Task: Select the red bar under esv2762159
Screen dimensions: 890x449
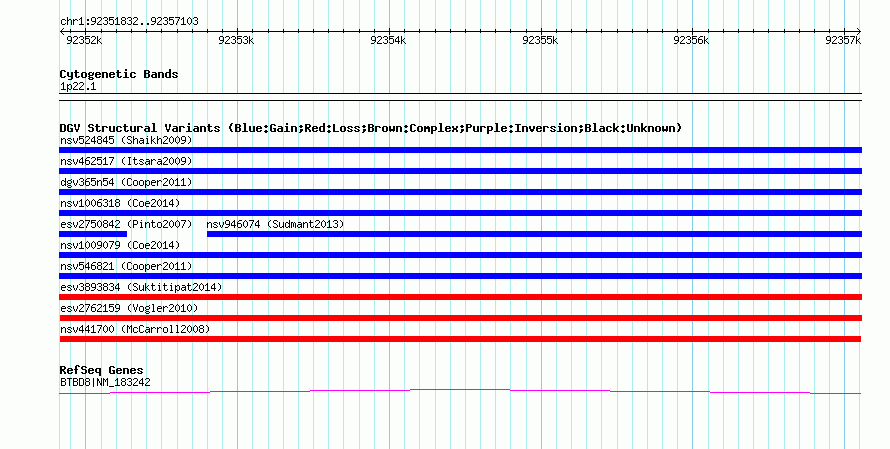Action: 460,318
